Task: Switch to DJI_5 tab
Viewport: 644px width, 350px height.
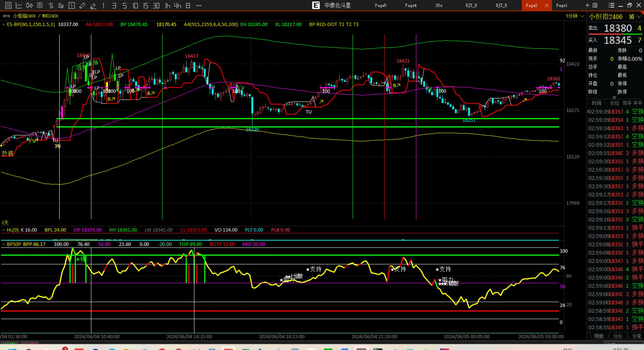Action: pyautogui.click(x=501, y=5)
